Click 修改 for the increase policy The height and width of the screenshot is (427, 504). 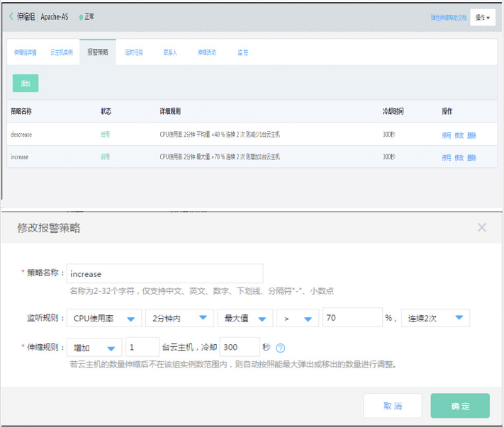459,158
